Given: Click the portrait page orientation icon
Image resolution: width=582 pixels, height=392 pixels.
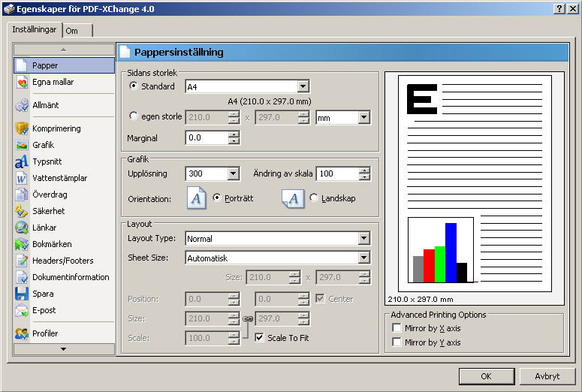Looking at the screenshot, I should pyautogui.click(x=196, y=198).
